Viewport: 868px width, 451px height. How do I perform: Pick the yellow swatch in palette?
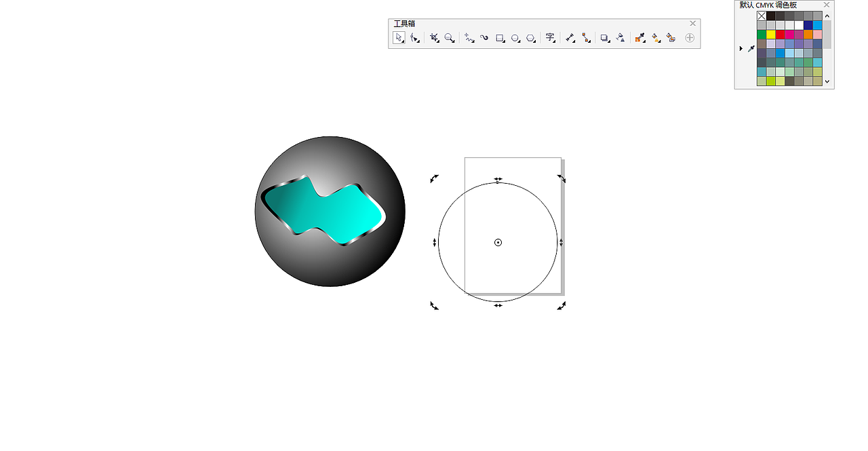(x=771, y=35)
